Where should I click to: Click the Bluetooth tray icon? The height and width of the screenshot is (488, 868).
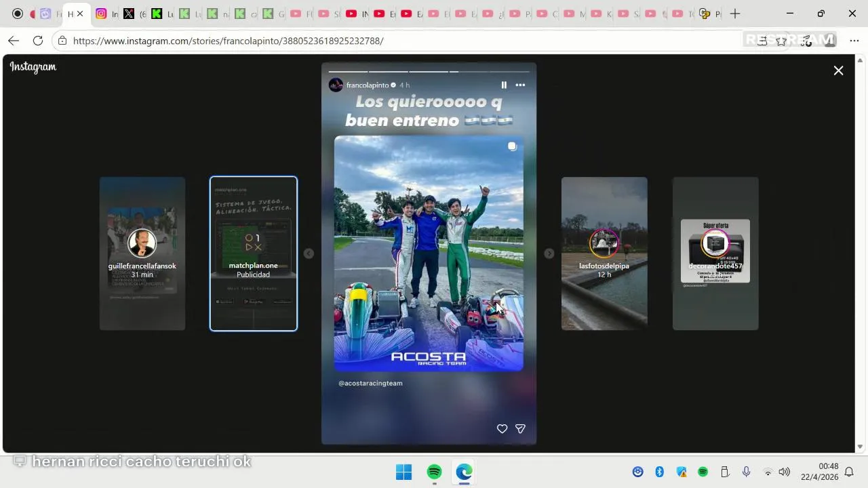point(659,472)
